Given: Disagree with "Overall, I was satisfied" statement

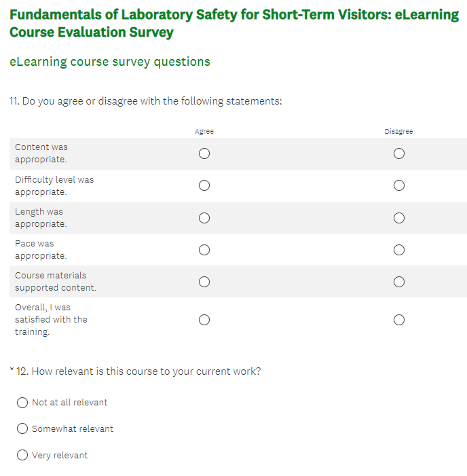Looking at the screenshot, I should (399, 320).
